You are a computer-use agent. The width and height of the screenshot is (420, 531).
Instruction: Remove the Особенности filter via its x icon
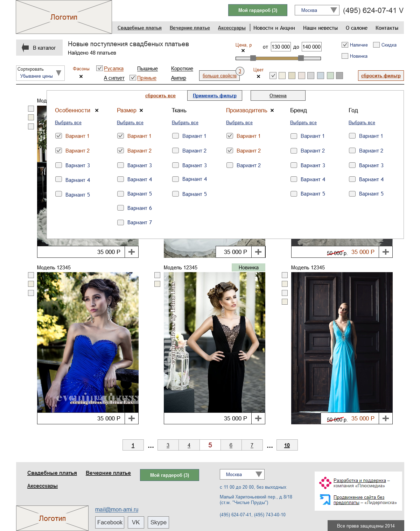pos(97,110)
